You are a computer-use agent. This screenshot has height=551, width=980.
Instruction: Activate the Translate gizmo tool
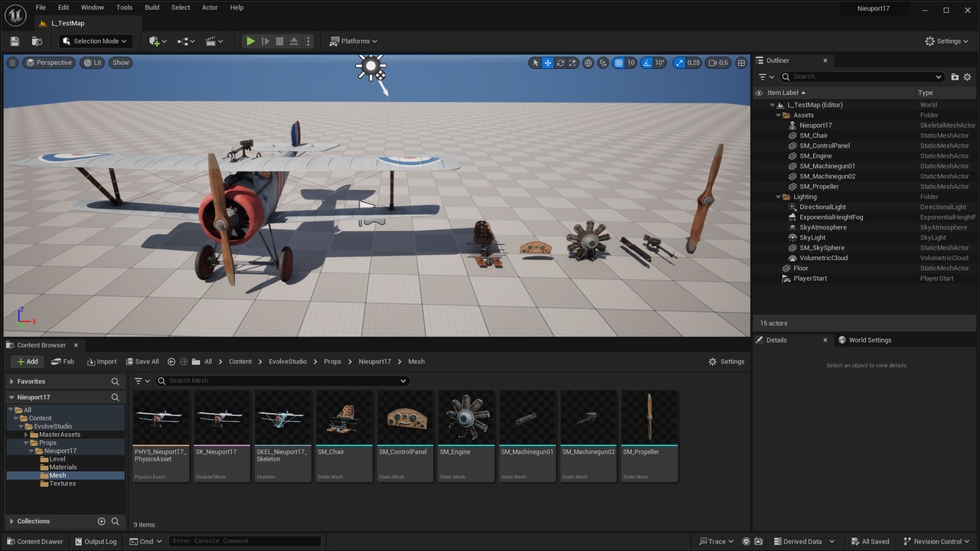pyautogui.click(x=548, y=63)
